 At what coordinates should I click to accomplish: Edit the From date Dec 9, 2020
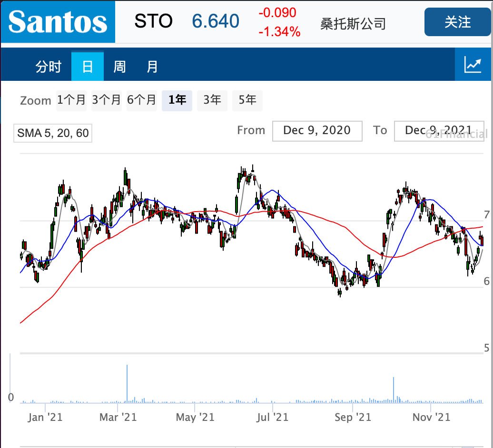pos(317,131)
